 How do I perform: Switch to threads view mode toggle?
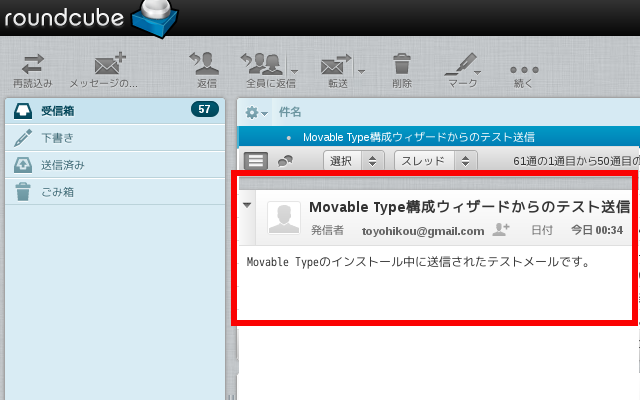point(285,160)
